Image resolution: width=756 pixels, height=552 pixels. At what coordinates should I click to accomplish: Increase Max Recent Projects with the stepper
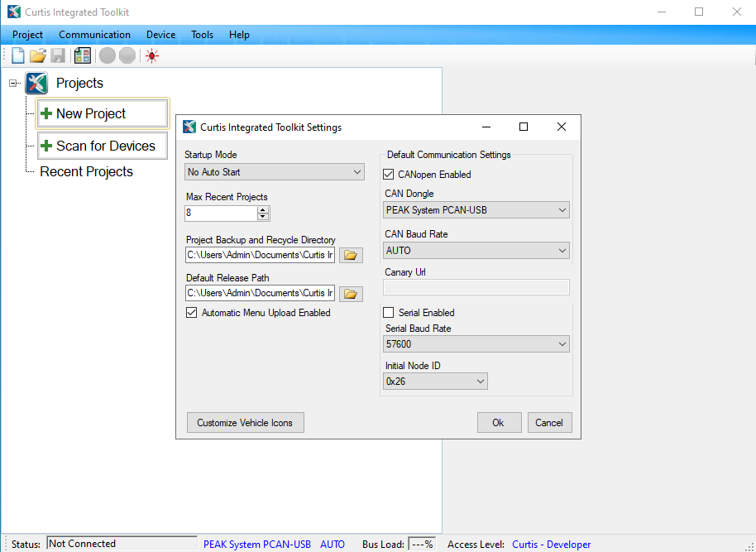click(263, 209)
